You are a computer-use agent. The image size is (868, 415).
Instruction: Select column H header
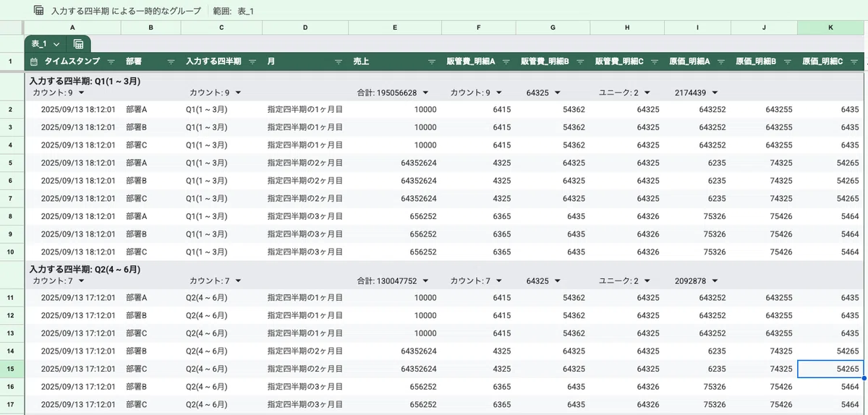627,27
